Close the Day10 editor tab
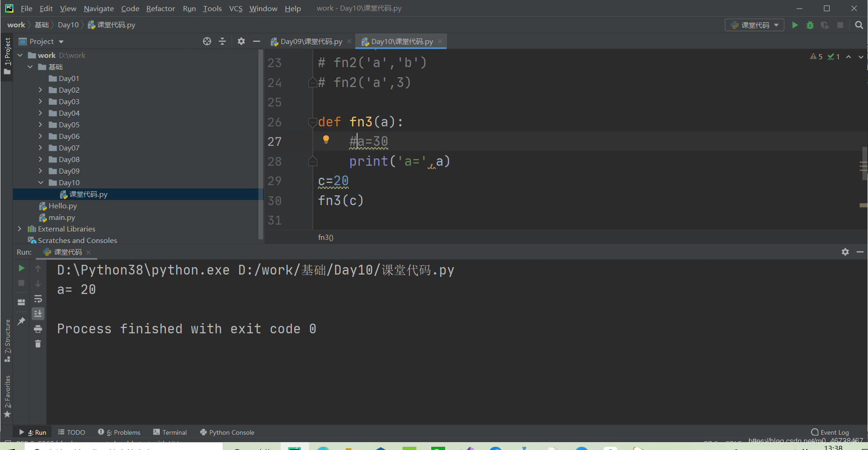 click(x=440, y=41)
